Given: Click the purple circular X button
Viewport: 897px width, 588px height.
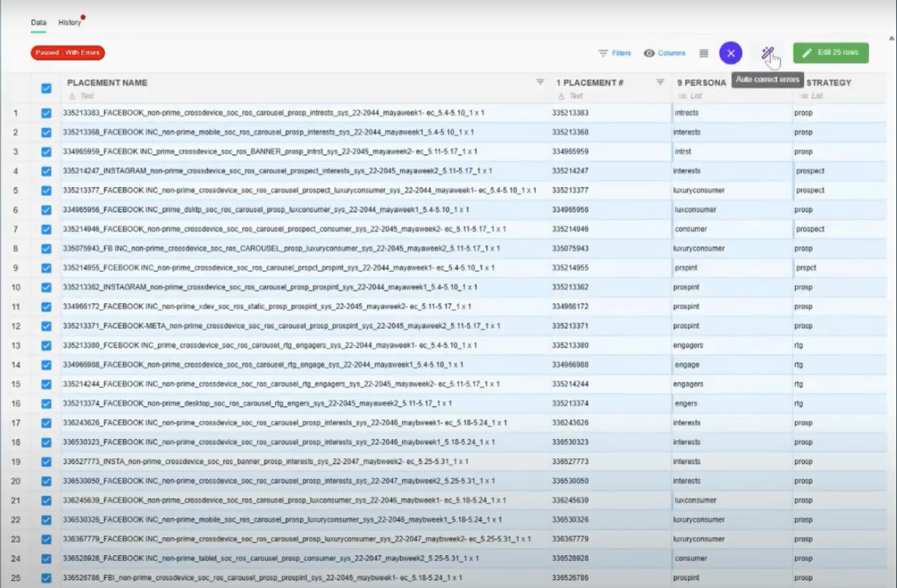Looking at the screenshot, I should [731, 53].
